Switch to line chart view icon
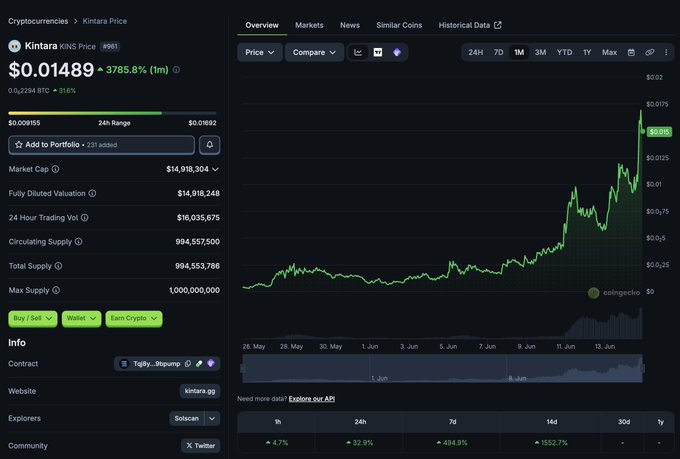Viewport: 680px width, 459px height. coord(358,52)
